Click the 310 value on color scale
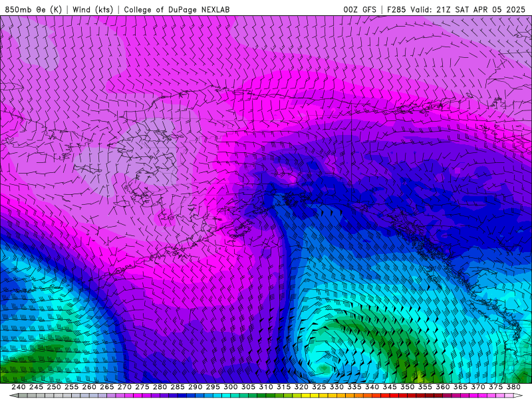The image size is (532, 399). 265,387
